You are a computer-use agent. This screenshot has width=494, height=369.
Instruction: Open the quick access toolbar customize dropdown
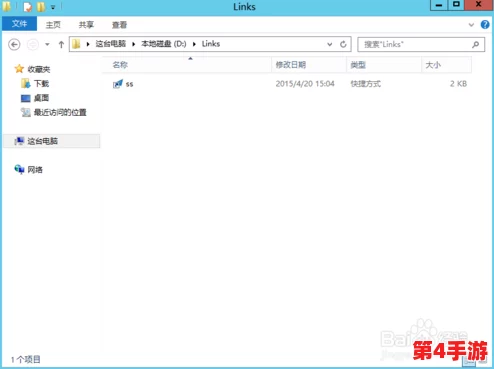[x=53, y=7]
